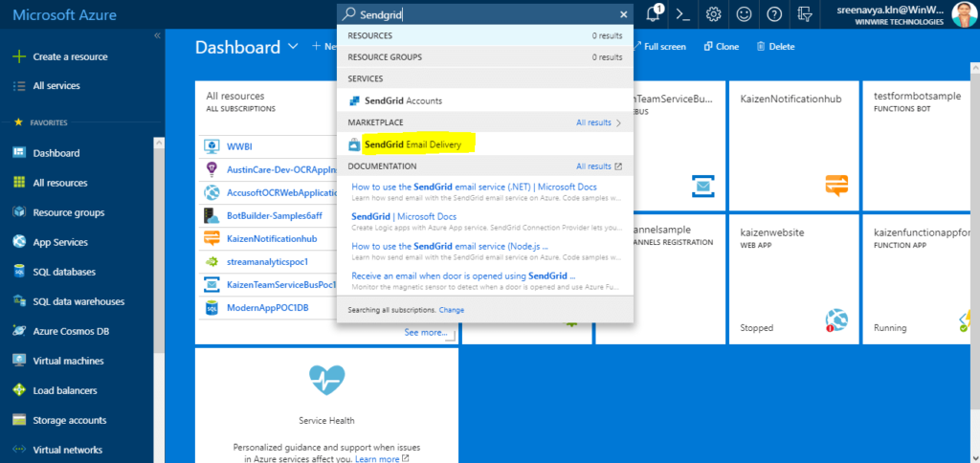The width and height of the screenshot is (980, 463).
Task: Launch Cloud Shell from the top bar
Action: click(683, 14)
